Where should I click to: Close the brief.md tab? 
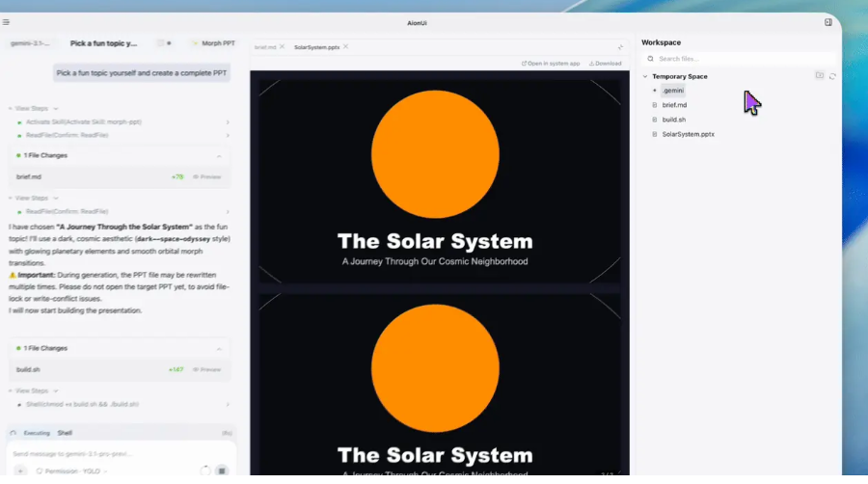[283, 47]
